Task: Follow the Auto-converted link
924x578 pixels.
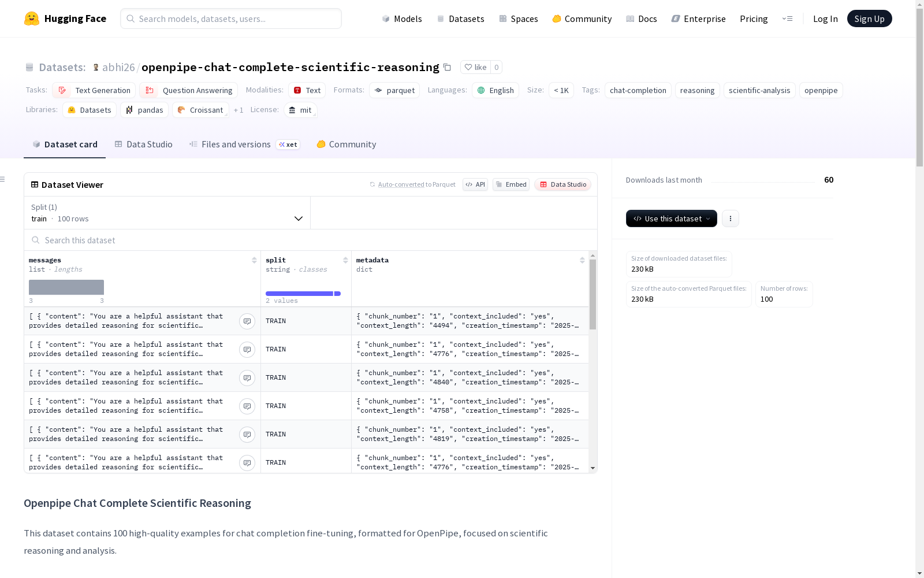Action: [x=401, y=184]
